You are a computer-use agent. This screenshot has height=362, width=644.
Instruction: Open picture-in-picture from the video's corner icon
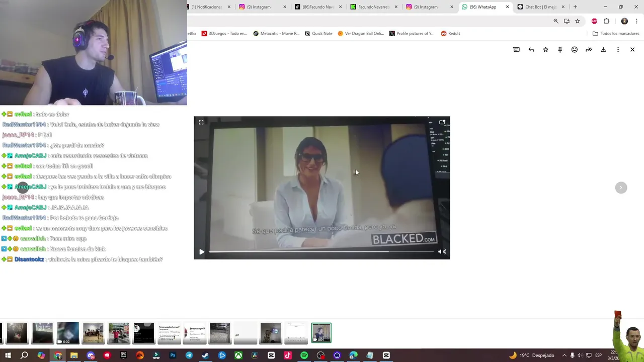[x=442, y=122]
